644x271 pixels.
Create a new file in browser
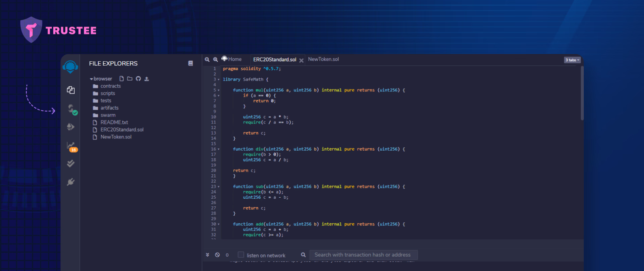(121, 79)
